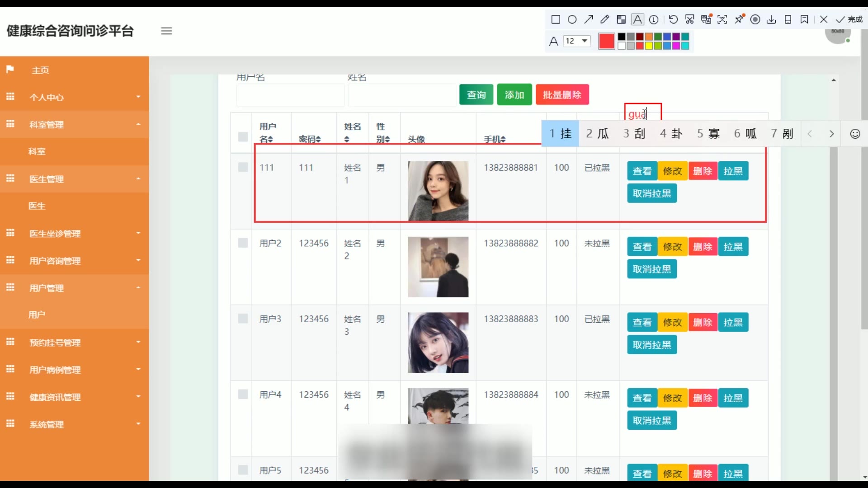Expand 用户咨询管理 sidebar menu

point(75,261)
